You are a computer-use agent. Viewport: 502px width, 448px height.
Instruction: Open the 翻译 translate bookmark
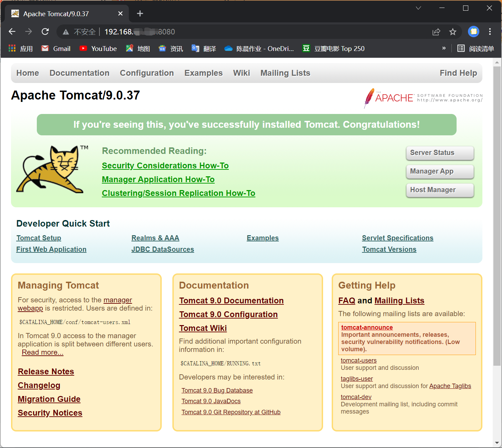coord(204,49)
